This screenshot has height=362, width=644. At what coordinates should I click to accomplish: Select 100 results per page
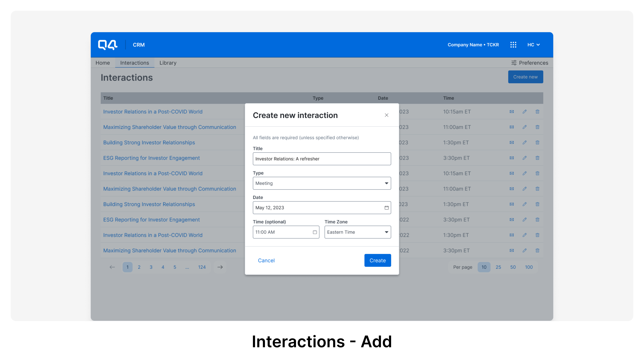(529, 267)
